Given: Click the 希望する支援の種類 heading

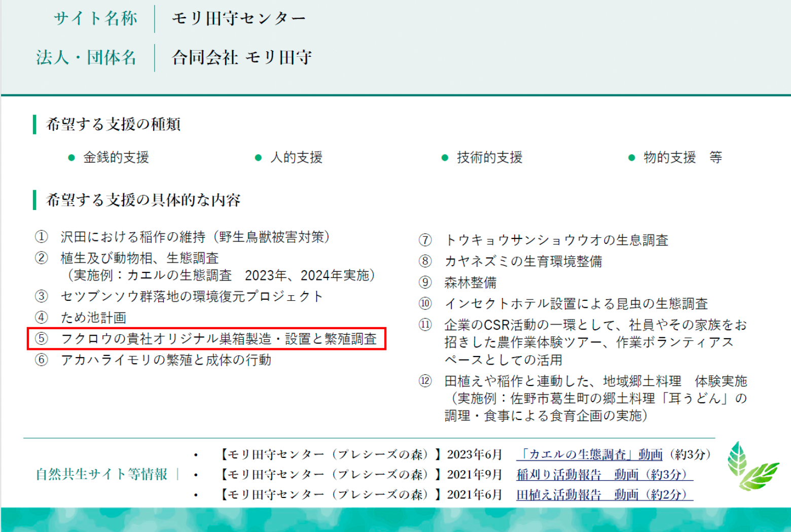Looking at the screenshot, I should tap(113, 124).
